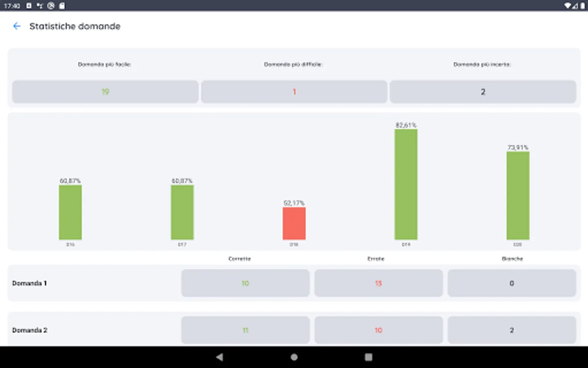Click the 'Domanda più facile:' label
This screenshot has width=588, height=368.
tap(105, 64)
